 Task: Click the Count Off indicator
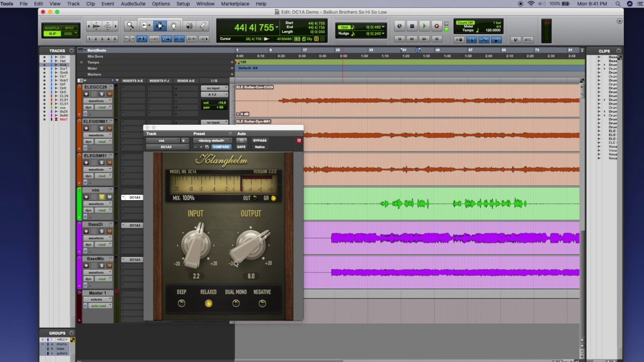(465, 23)
